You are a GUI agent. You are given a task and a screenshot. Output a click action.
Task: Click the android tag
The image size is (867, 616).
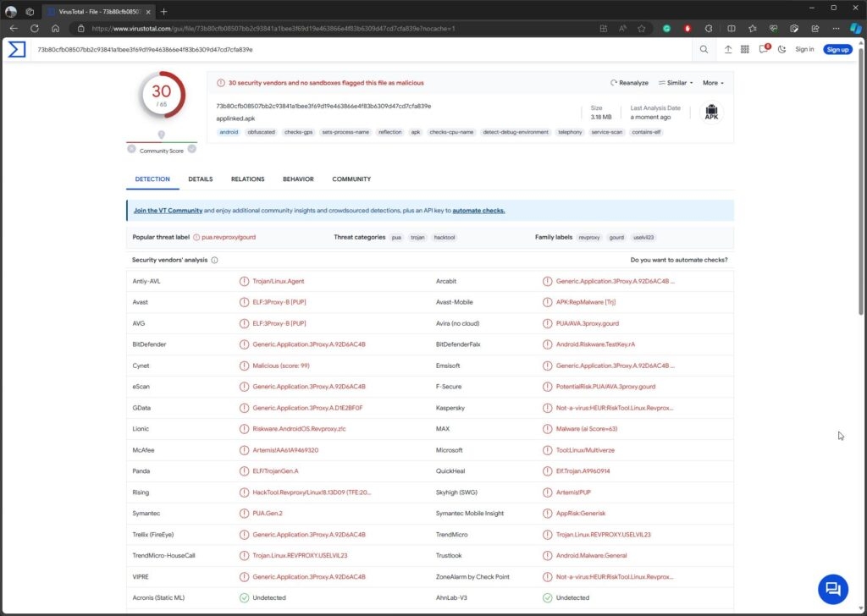tap(229, 132)
